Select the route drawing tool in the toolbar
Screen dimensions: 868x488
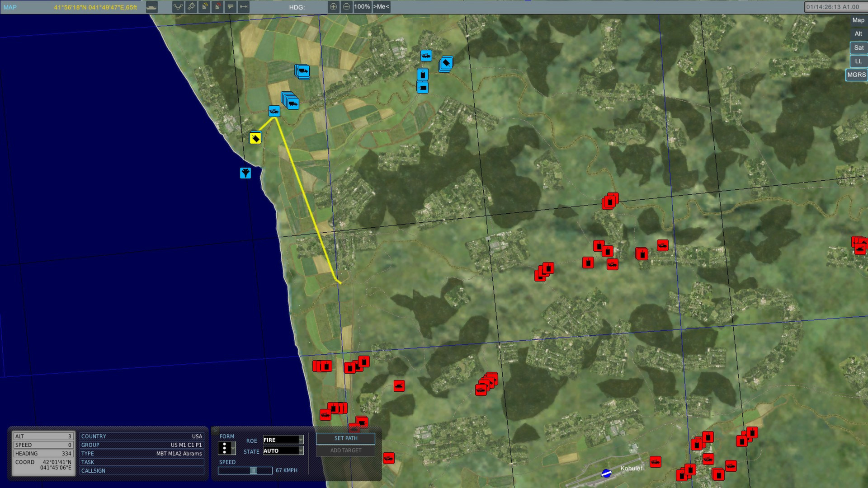tap(178, 6)
